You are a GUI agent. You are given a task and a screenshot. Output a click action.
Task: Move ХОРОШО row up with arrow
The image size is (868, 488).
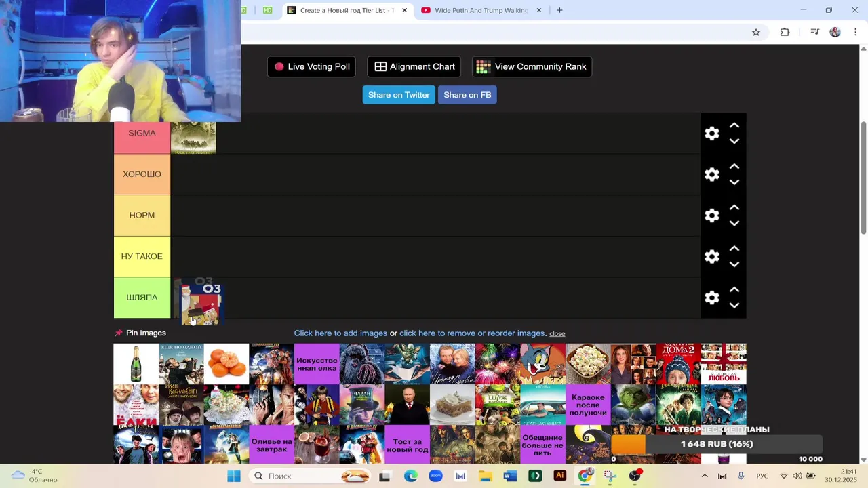tap(734, 167)
